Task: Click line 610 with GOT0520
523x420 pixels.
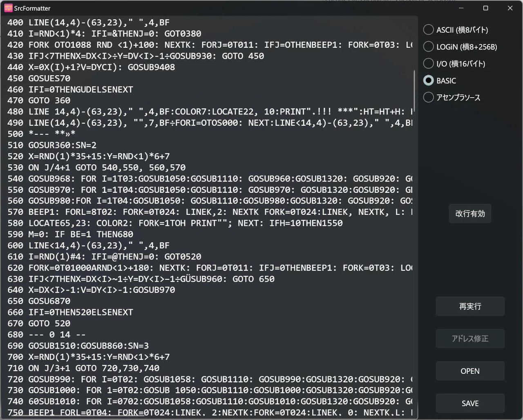Action: click(x=104, y=257)
